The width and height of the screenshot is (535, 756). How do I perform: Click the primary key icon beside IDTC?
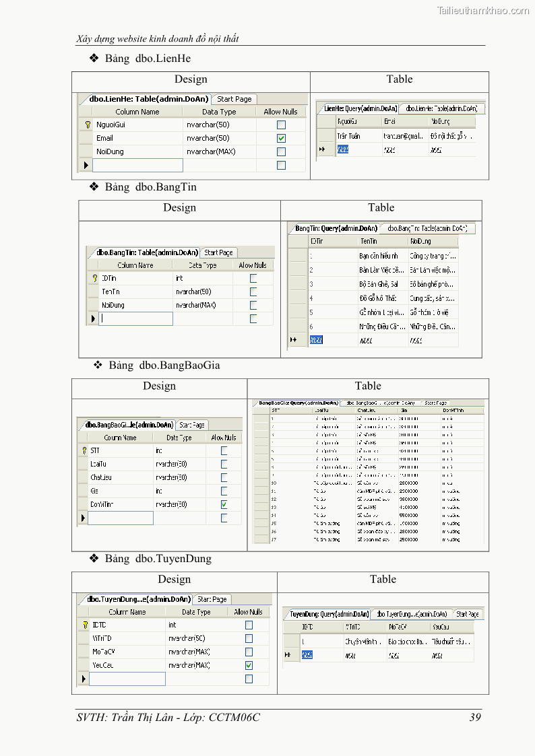[x=85, y=625]
